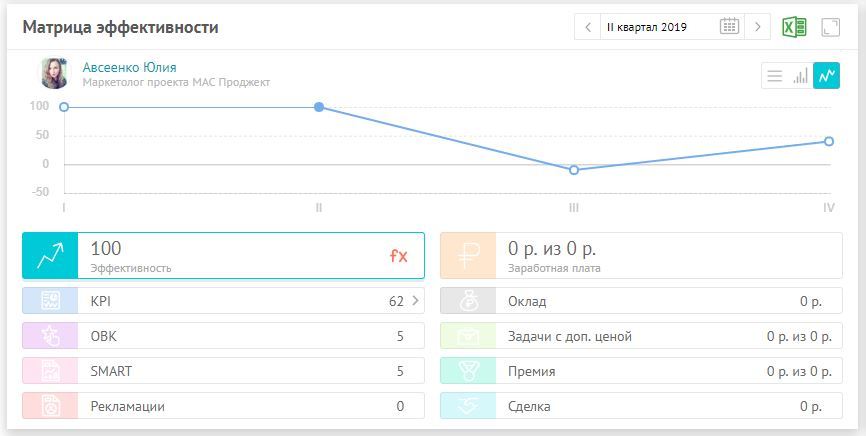
Task: Export matrix to Excel
Action: pos(794,27)
